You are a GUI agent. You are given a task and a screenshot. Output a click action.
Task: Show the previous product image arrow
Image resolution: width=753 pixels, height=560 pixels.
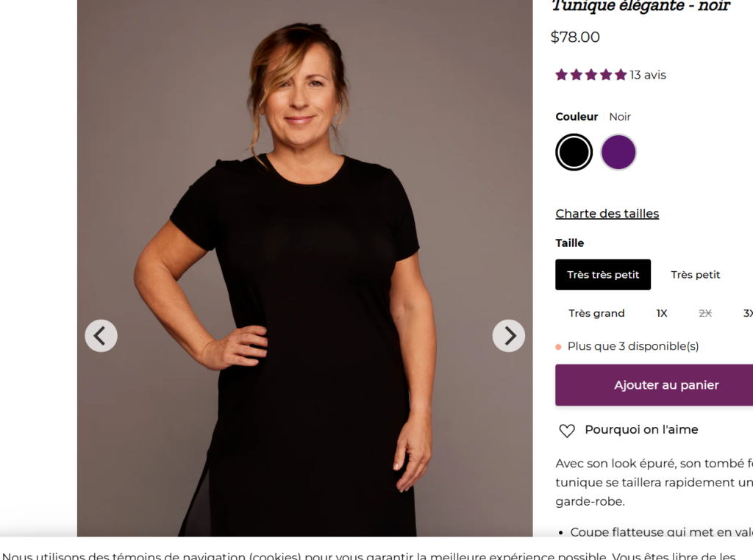point(101,336)
